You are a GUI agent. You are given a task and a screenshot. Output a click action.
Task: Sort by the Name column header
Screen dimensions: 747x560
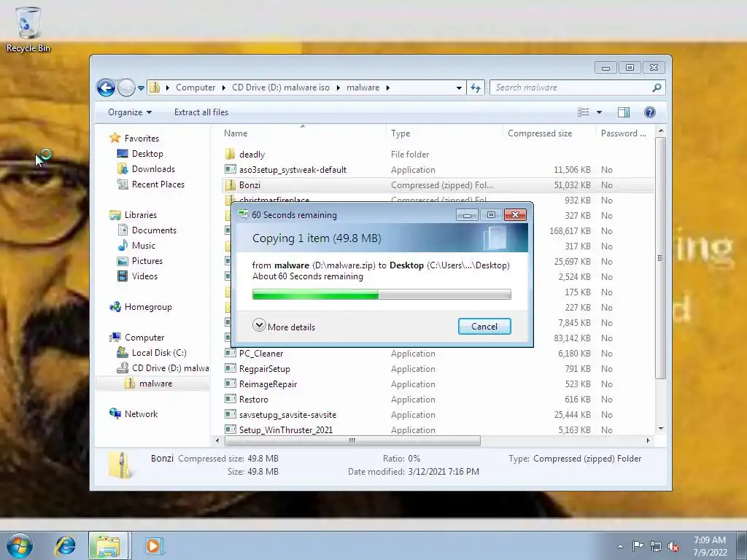[x=303, y=133]
